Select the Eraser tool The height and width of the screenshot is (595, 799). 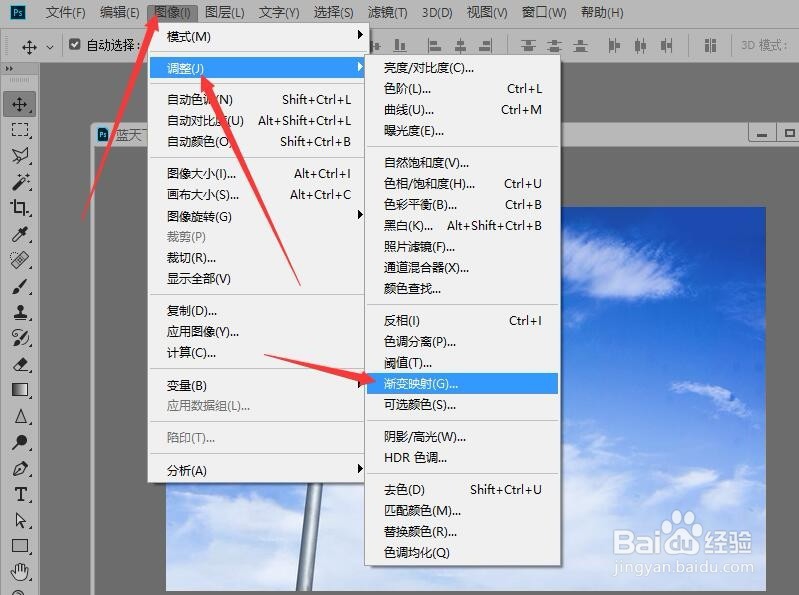[19, 364]
